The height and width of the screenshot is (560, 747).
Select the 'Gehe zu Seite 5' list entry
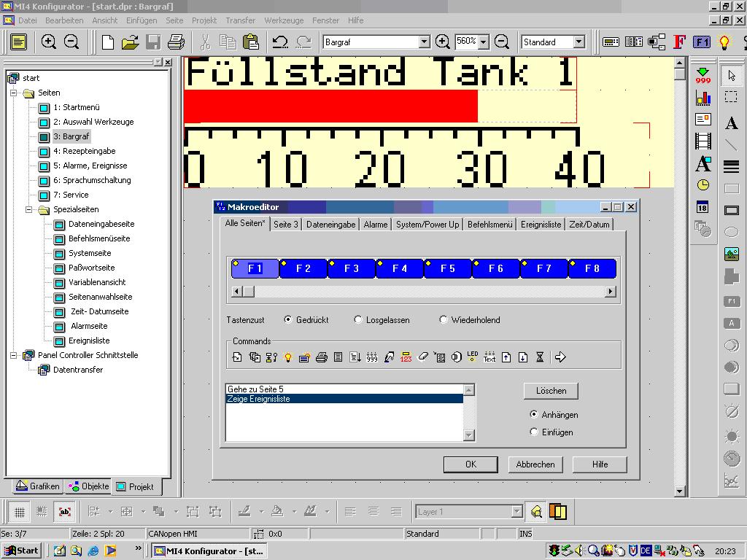pos(344,389)
